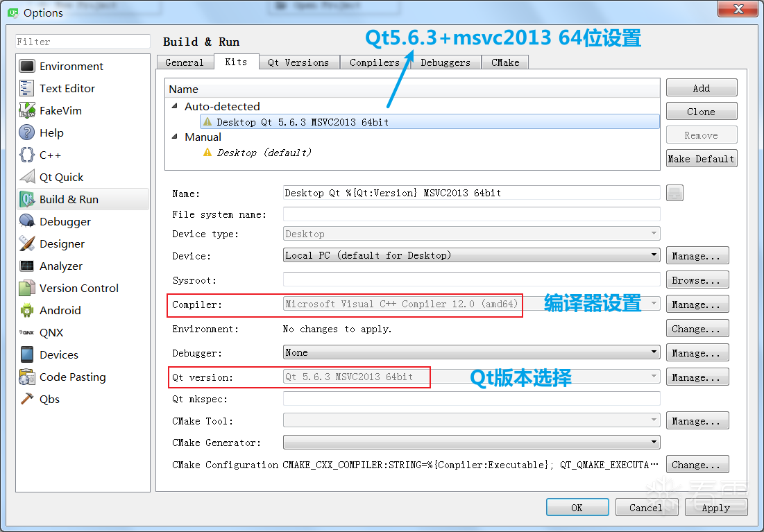The height and width of the screenshot is (532, 764).
Task: Click Manage button next to Device
Action: (697, 256)
